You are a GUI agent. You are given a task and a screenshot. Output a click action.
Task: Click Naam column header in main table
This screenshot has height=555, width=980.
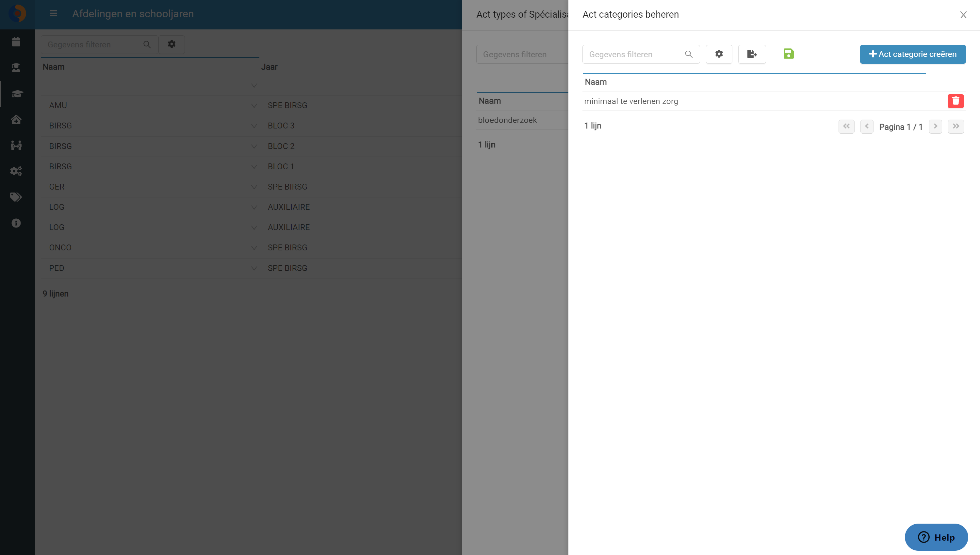(x=53, y=67)
